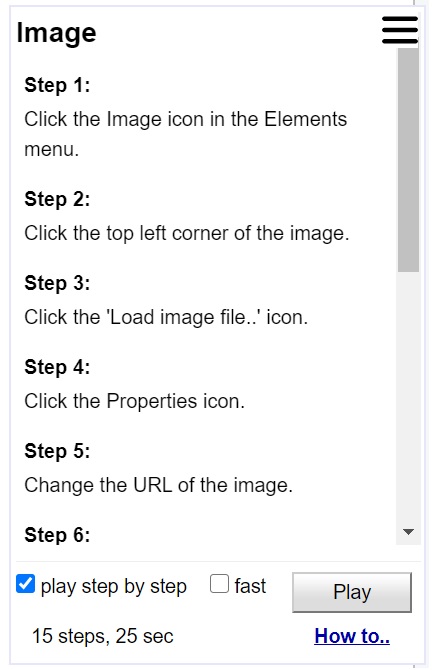Click the 'play step by step' label text
The width and height of the screenshot is (432, 670).
(114, 586)
